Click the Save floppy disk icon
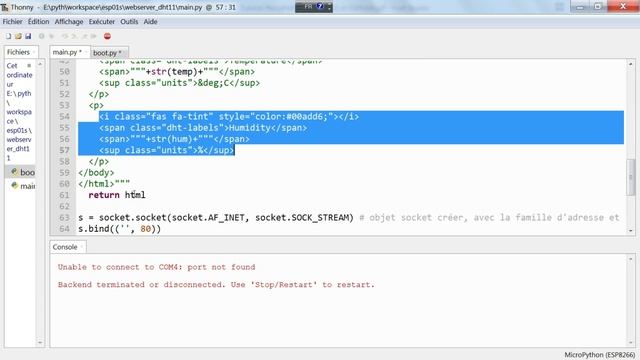Image resolution: width=640 pixels, height=360 pixels. [x=28, y=36]
